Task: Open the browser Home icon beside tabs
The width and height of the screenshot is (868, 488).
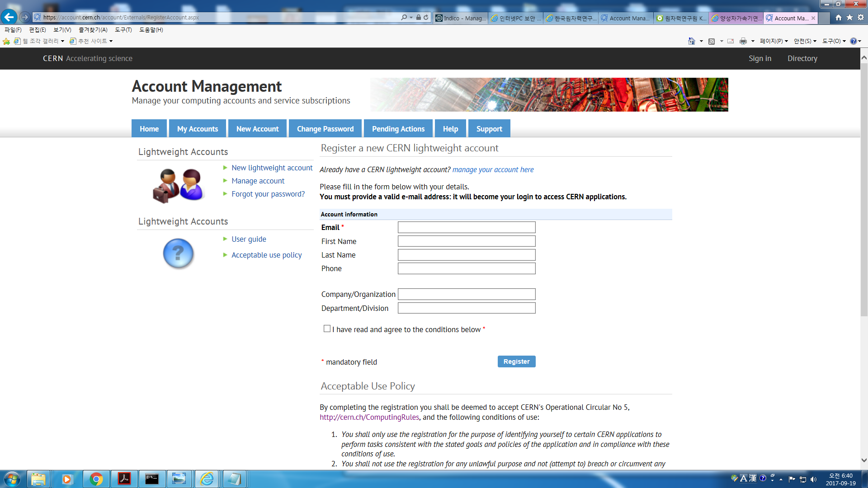Action: (839, 18)
